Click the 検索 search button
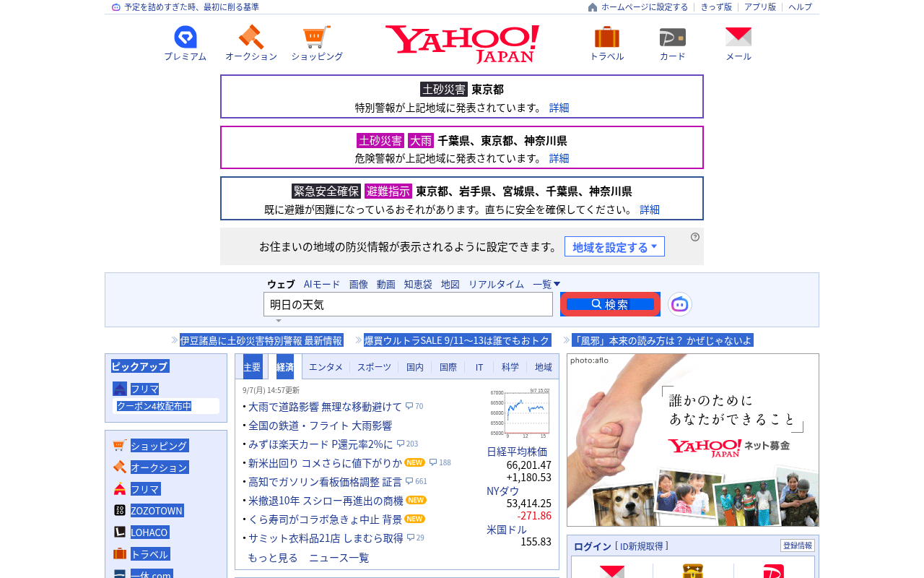The image size is (924, 578). point(611,304)
